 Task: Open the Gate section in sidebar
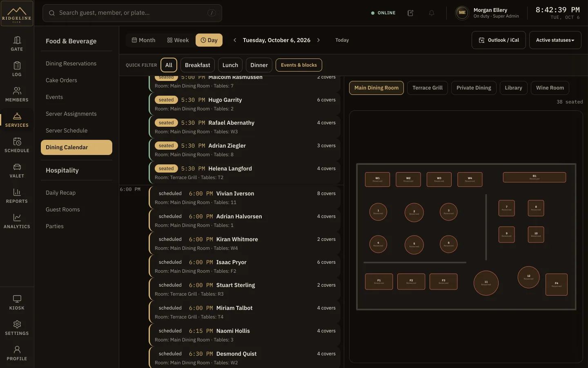(17, 44)
